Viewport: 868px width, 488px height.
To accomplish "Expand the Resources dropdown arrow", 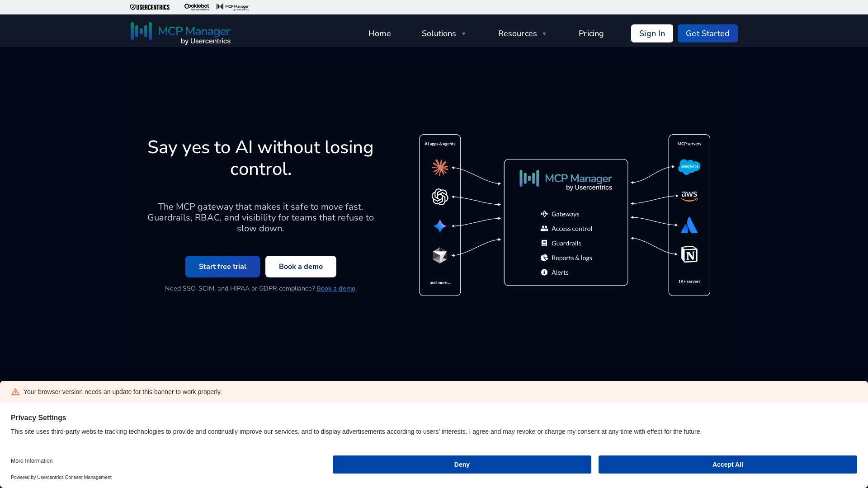I will click(x=544, y=34).
